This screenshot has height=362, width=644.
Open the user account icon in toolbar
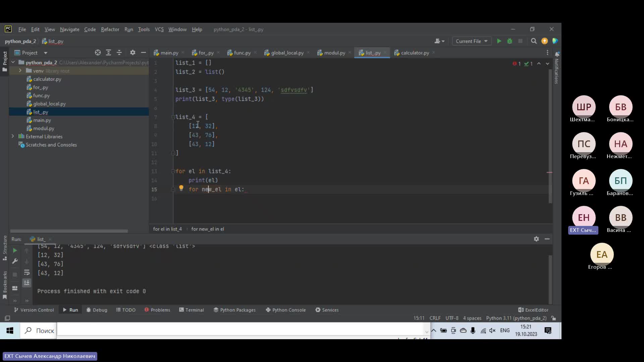point(439,41)
